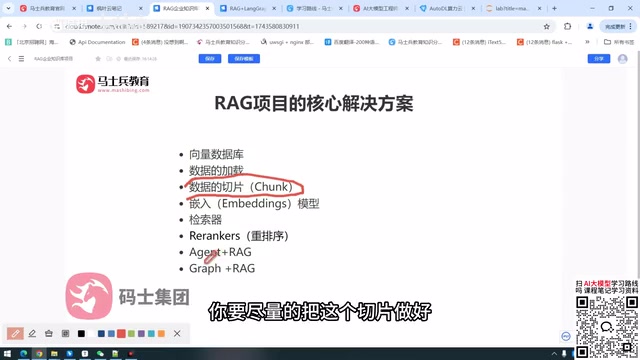
Task: Close the active RAG企业知识库 tab
Action: 207,8
